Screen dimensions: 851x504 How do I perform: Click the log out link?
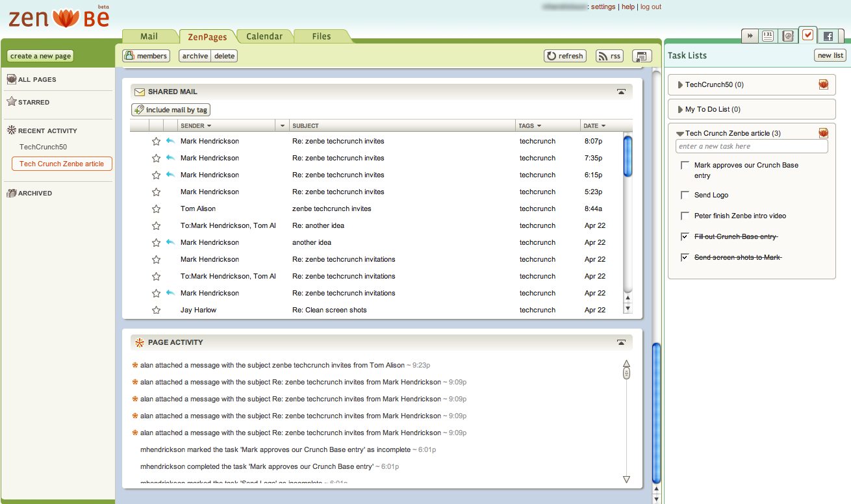click(x=651, y=6)
